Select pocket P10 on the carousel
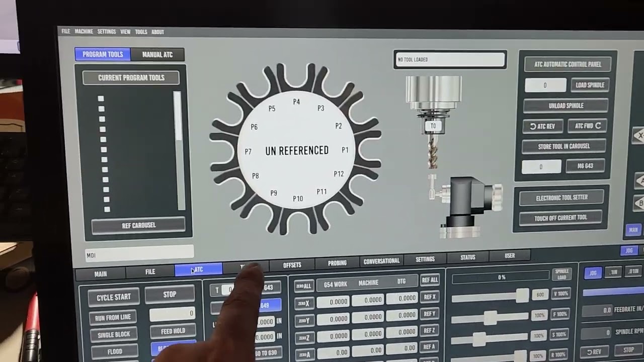The width and height of the screenshot is (644, 362). tap(298, 199)
